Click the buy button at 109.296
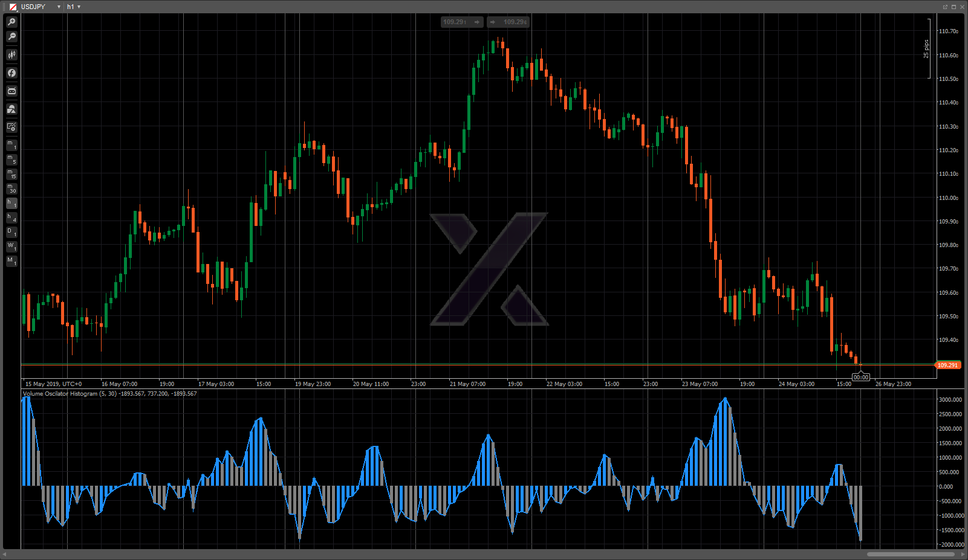The height and width of the screenshot is (560, 968). click(x=508, y=22)
